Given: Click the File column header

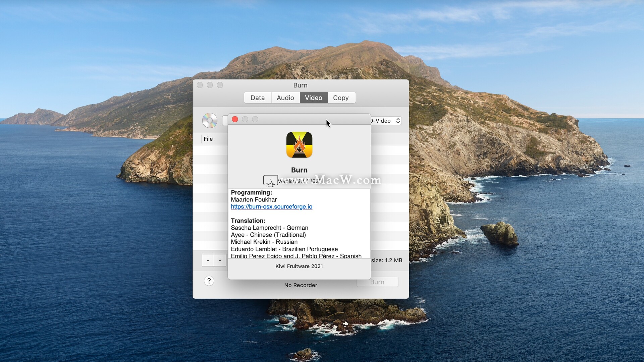Looking at the screenshot, I should (215, 139).
